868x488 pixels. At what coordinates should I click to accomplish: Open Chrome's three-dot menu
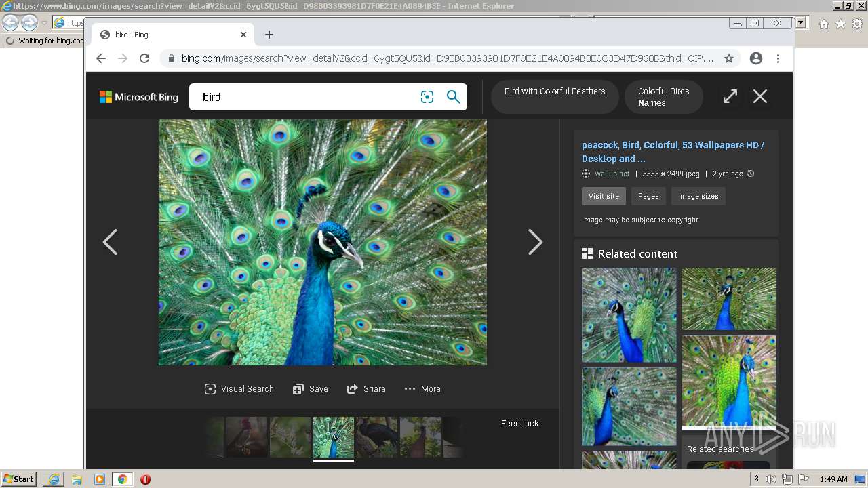[778, 58]
